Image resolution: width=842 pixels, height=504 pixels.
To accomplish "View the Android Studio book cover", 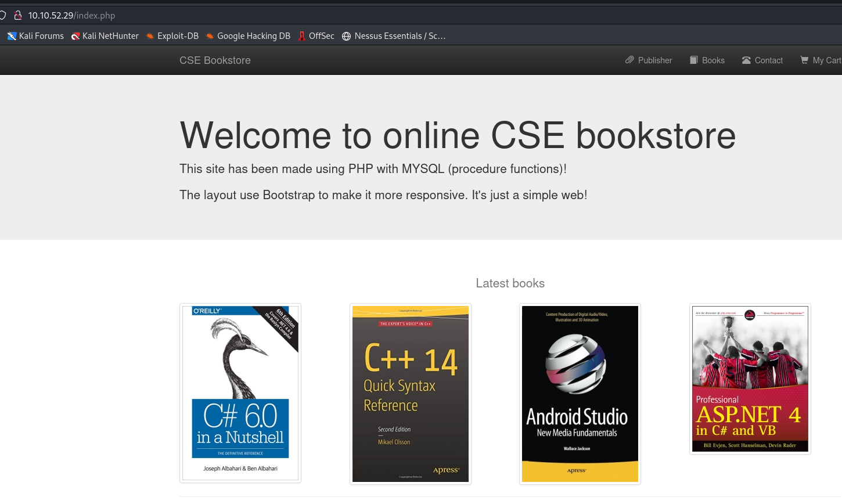I will point(580,394).
